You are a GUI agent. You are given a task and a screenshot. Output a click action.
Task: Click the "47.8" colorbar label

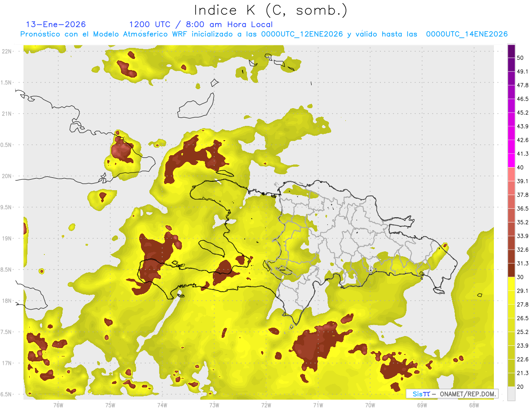(x=523, y=85)
